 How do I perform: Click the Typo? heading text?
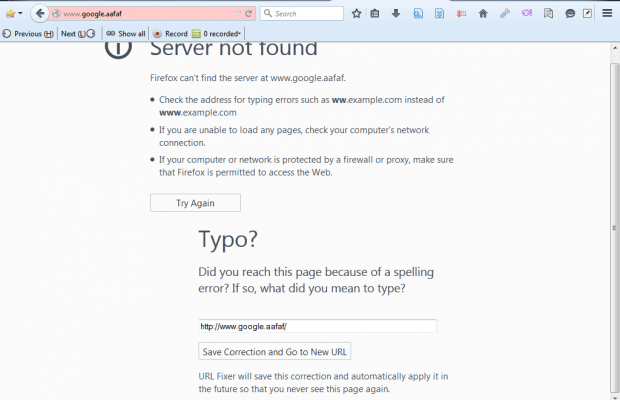click(228, 239)
